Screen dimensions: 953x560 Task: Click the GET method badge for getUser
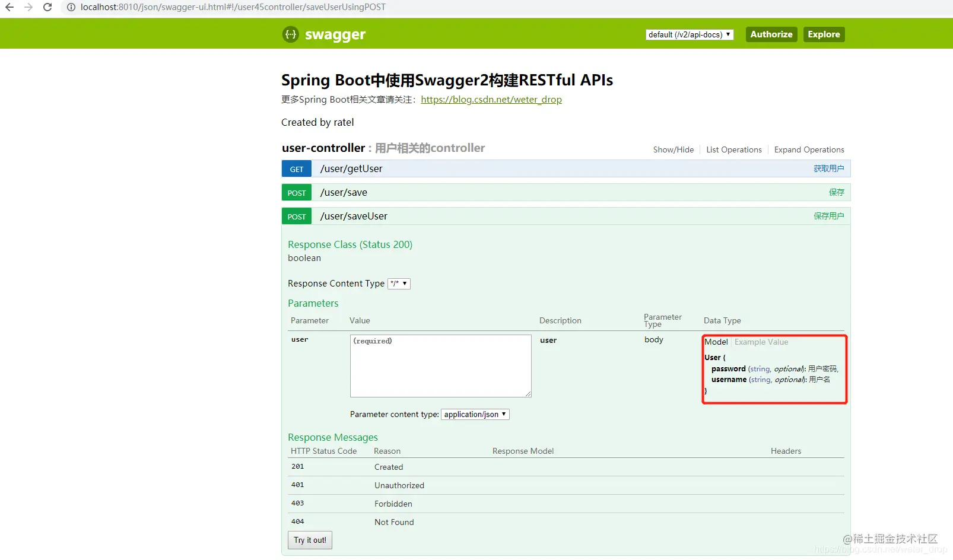pos(297,169)
